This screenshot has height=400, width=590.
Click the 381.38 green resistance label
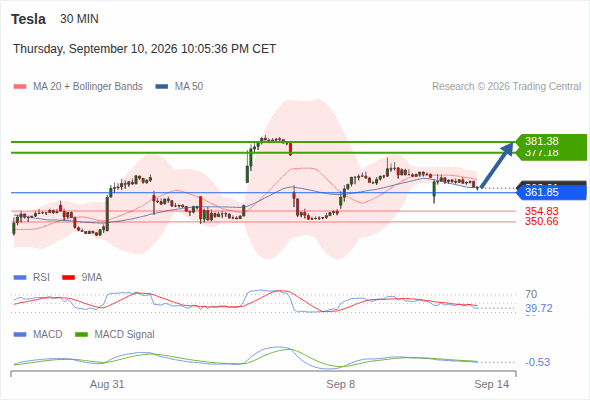tap(542, 141)
